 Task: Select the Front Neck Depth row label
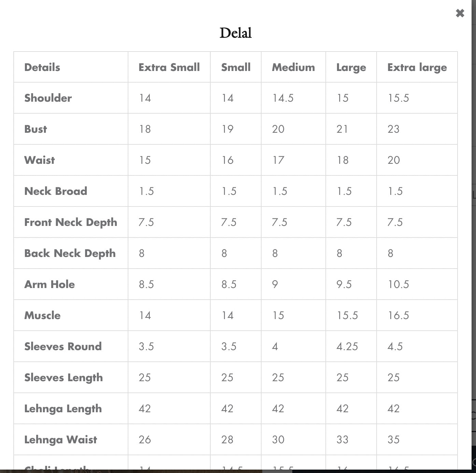pos(71,222)
